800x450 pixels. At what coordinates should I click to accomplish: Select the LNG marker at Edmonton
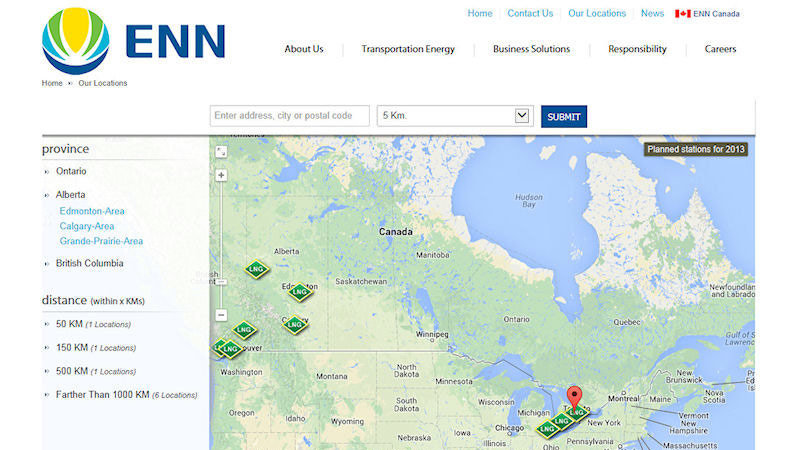(300, 292)
